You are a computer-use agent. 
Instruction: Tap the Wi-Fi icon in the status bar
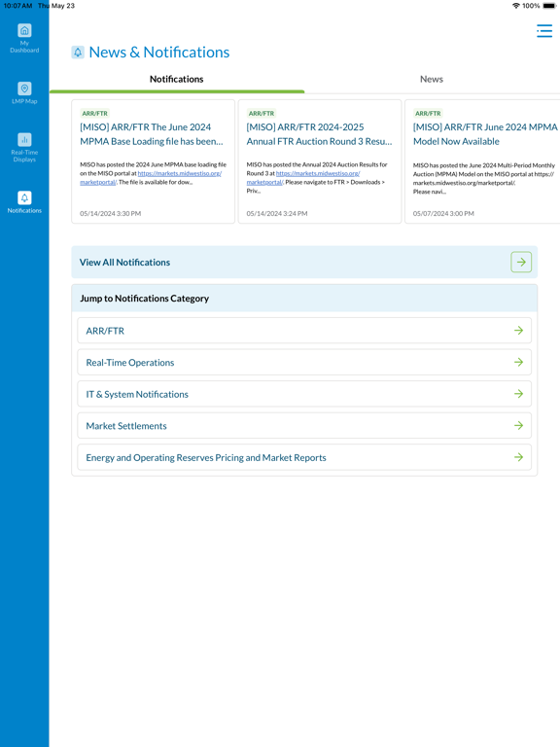[x=515, y=6]
